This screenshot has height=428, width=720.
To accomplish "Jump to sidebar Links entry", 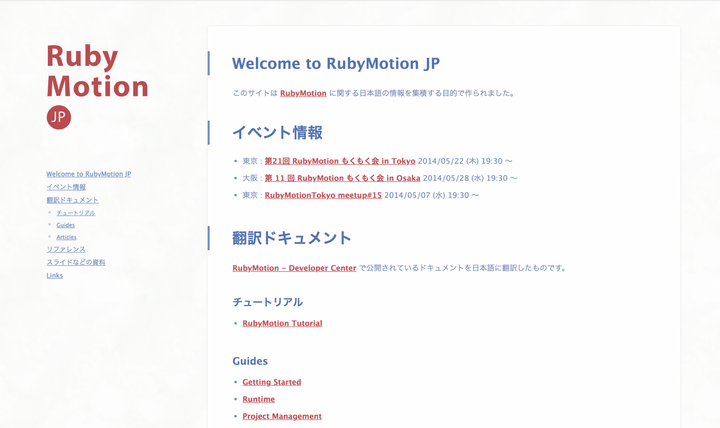I will point(55,276).
